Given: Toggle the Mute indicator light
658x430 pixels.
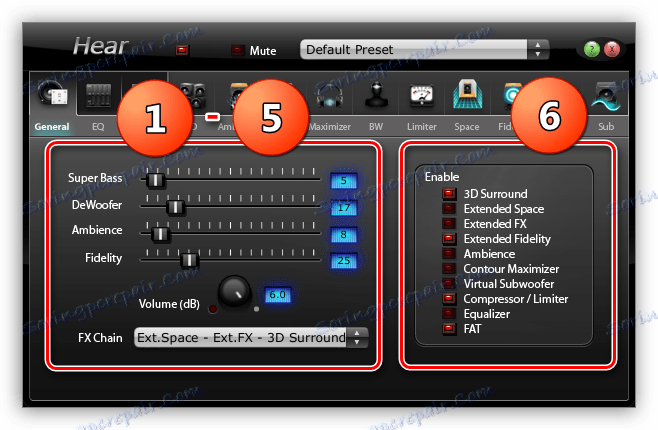Looking at the screenshot, I should tap(238, 50).
